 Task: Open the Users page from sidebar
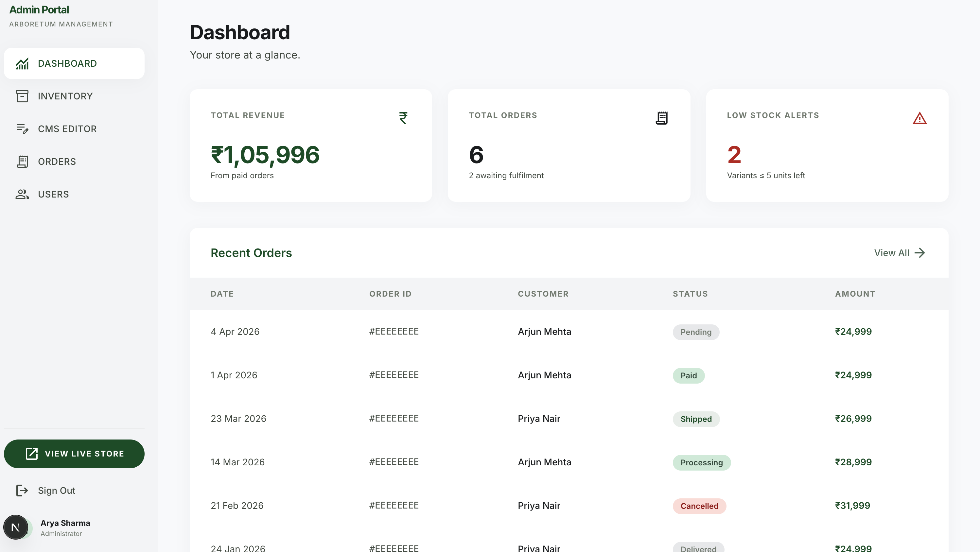74,194
